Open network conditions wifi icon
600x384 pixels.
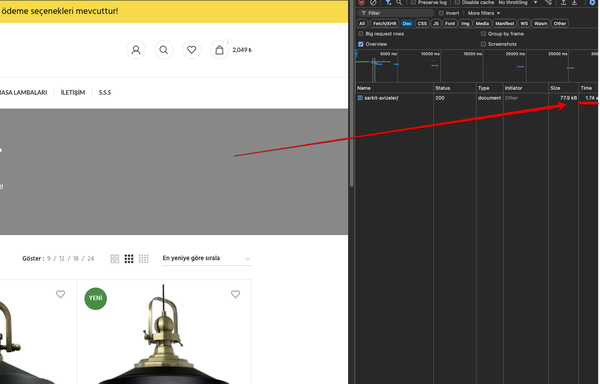pyautogui.click(x=548, y=3)
